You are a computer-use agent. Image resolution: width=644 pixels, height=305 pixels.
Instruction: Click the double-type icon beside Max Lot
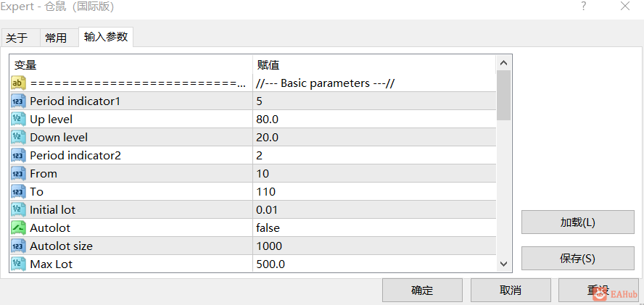(x=19, y=264)
